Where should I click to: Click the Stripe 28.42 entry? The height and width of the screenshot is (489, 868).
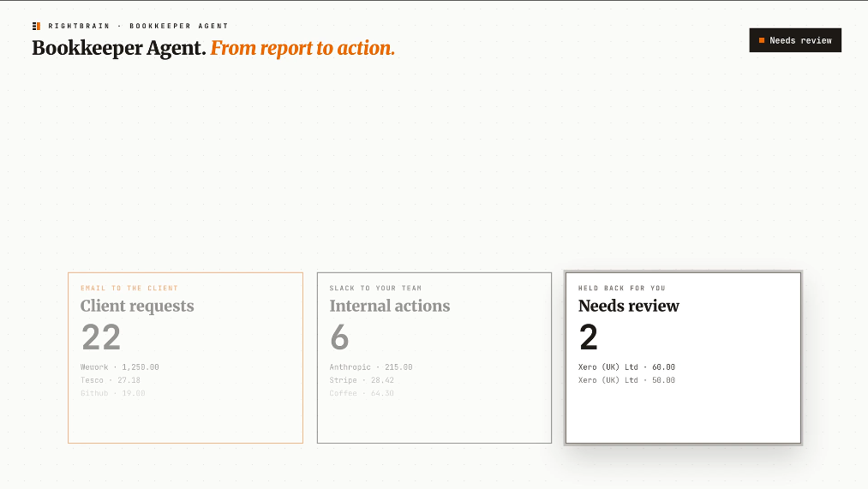pyautogui.click(x=362, y=380)
